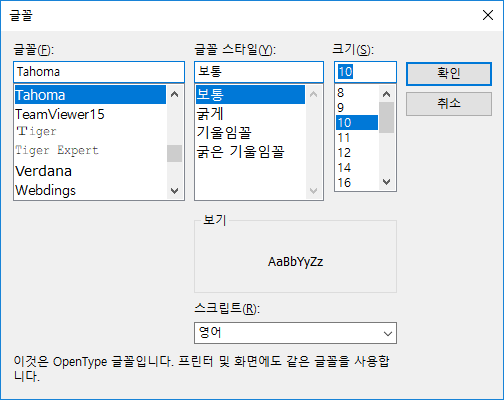Click the font name input field with Tahoma

point(99,72)
